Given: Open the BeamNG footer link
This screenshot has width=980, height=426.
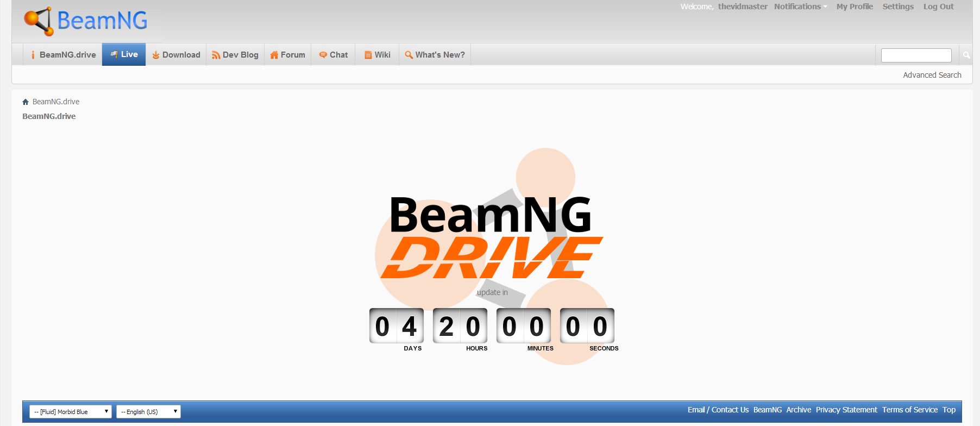Looking at the screenshot, I should 768,410.
